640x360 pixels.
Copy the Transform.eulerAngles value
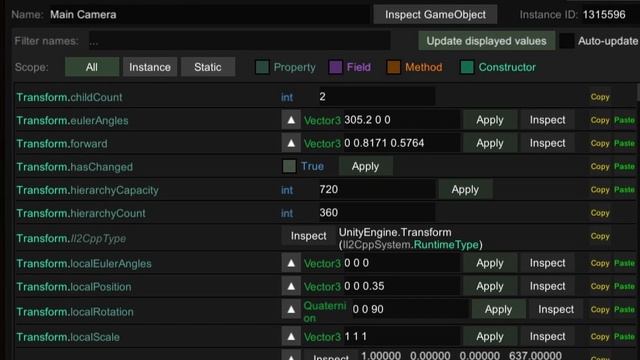(x=600, y=120)
